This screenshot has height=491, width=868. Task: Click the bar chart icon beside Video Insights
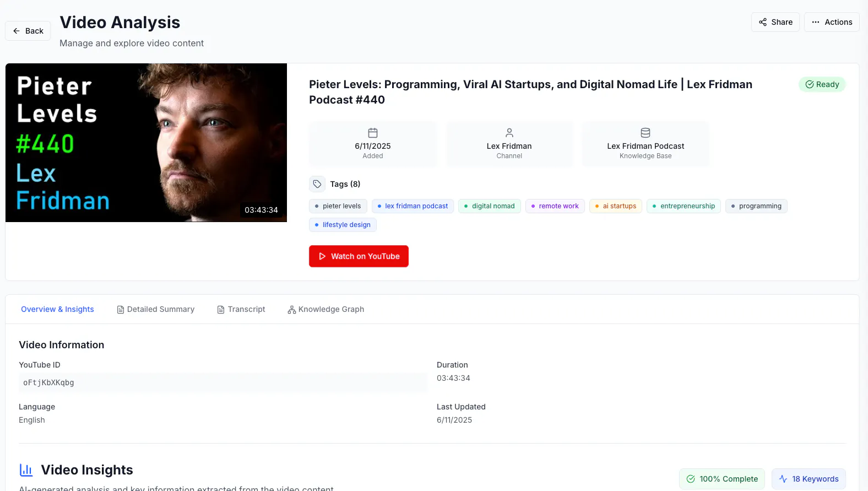26,470
